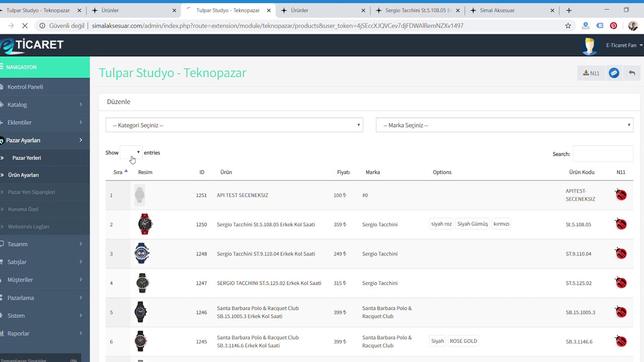Click the NAVIGASYON hamburger icon
Image resolution: width=644 pixels, height=362 pixels.
[2, 67]
